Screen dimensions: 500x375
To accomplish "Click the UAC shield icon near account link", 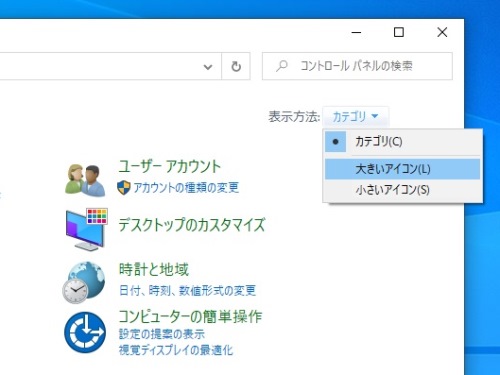I will [x=123, y=188].
